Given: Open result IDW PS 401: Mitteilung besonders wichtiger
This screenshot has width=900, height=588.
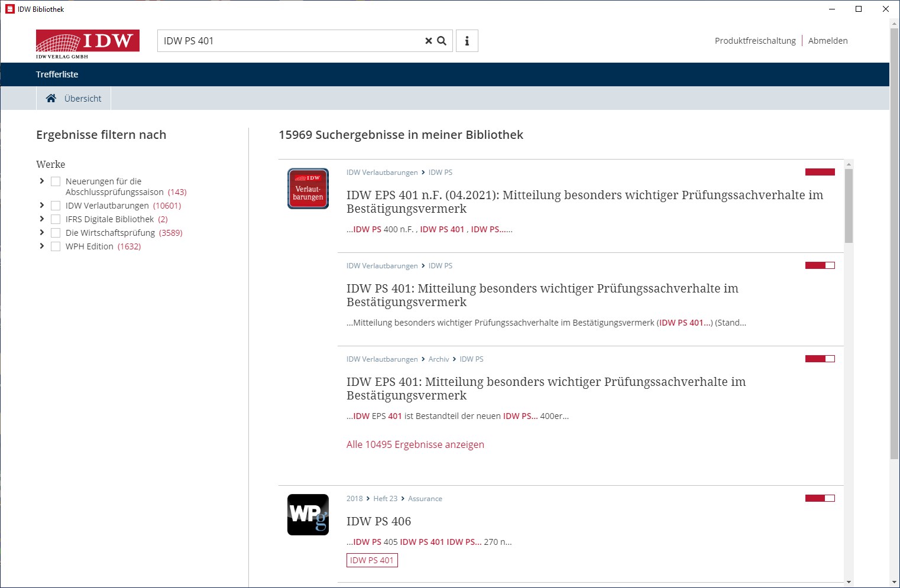Looking at the screenshot, I should 542,295.
